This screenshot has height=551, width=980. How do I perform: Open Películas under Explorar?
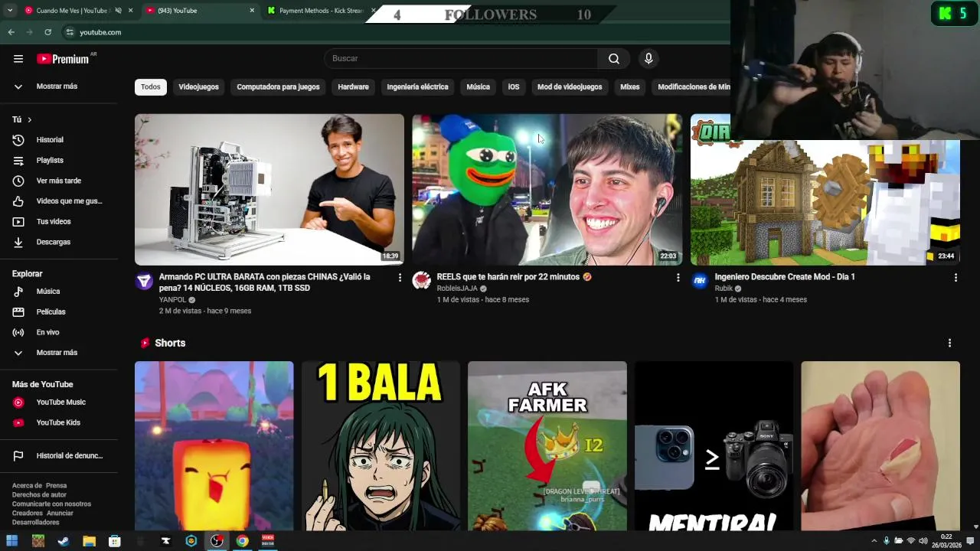(x=59, y=312)
